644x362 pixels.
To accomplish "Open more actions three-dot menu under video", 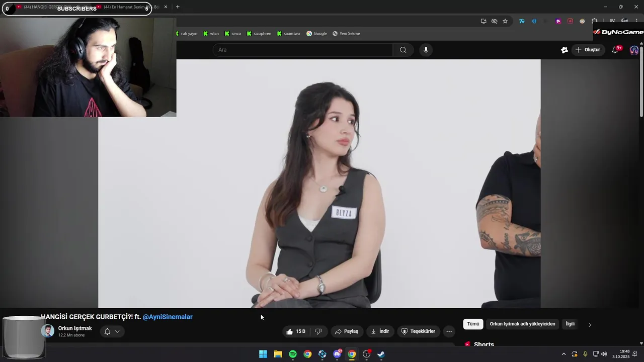I will [449, 331].
